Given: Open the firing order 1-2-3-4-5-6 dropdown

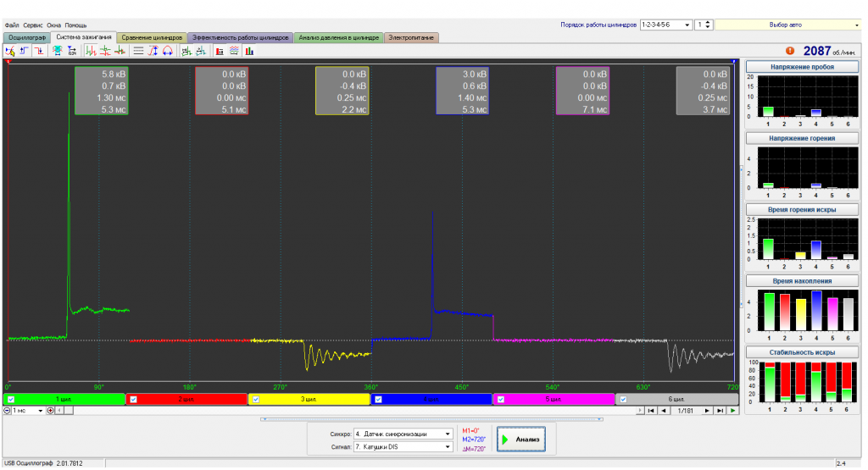Looking at the screenshot, I should click(666, 25).
